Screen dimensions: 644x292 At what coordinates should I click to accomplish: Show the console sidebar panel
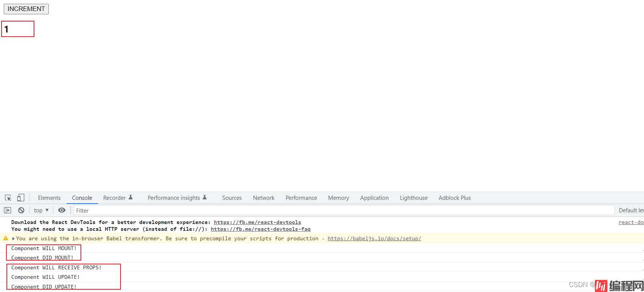tap(8, 210)
